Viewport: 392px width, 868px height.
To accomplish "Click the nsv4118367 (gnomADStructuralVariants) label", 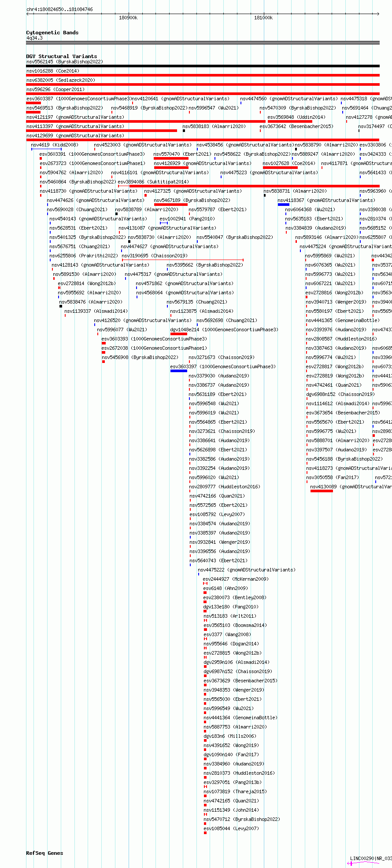I will [326, 200].
